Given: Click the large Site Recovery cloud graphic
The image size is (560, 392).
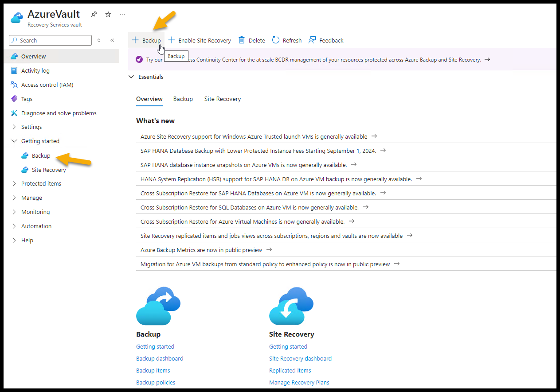Looking at the screenshot, I should 291,306.
